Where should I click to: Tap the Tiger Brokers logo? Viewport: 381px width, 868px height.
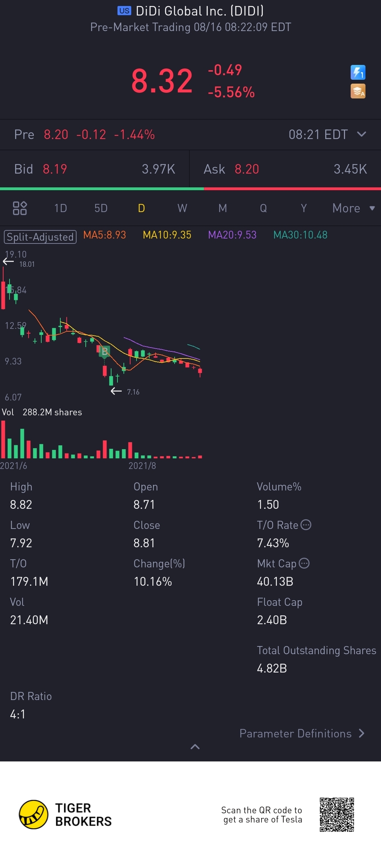(x=65, y=814)
